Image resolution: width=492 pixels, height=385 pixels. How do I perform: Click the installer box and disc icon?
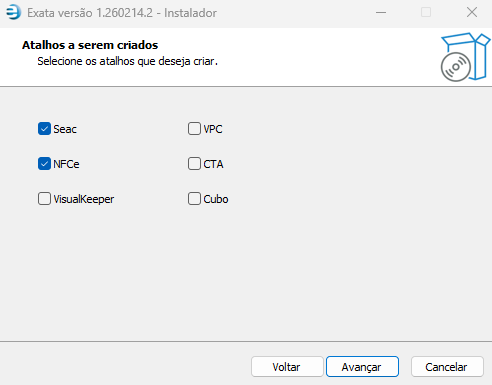(465, 57)
